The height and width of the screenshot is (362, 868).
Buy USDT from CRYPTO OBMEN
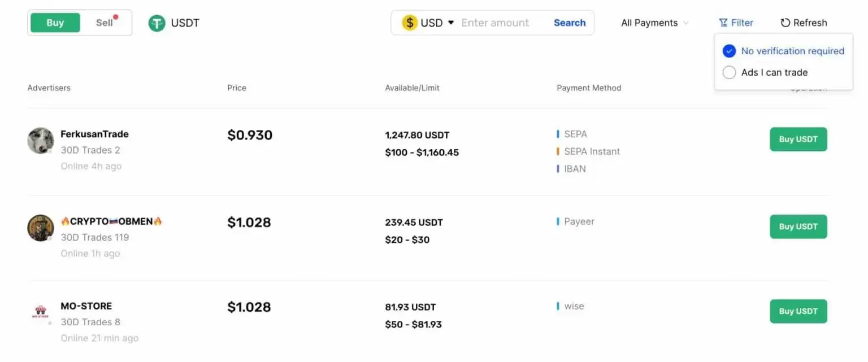(x=798, y=226)
